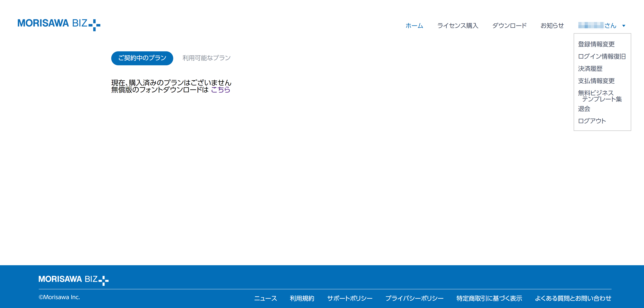644x308 pixels.
Task: Open 無料ビジネステンプレート集 from the menu
Action: coord(600,96)
